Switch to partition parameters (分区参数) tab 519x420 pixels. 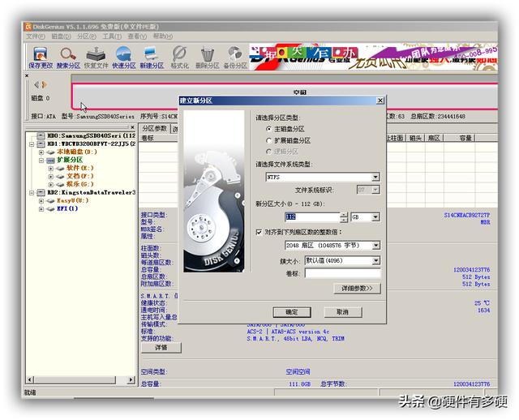pyautogui.click(x=155, y=128)
